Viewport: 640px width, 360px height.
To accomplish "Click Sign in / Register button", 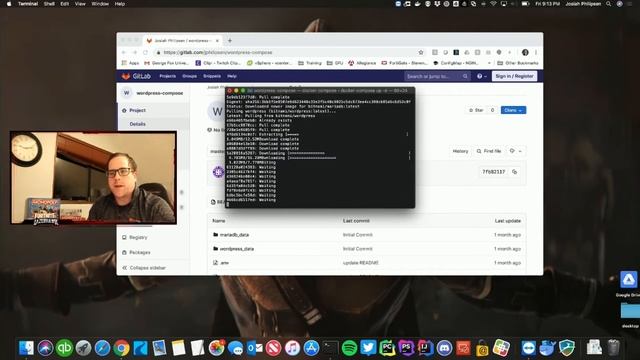I will click(x=514, y=76).
